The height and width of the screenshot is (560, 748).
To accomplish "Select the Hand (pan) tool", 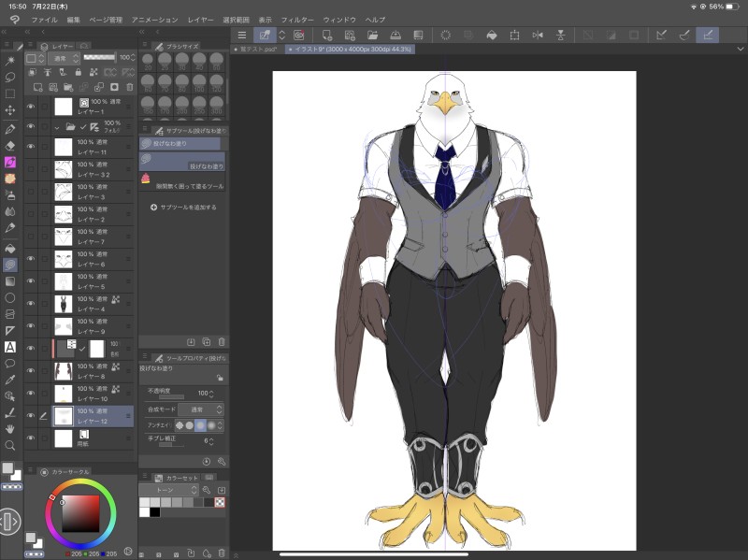I will coord(10,429).
